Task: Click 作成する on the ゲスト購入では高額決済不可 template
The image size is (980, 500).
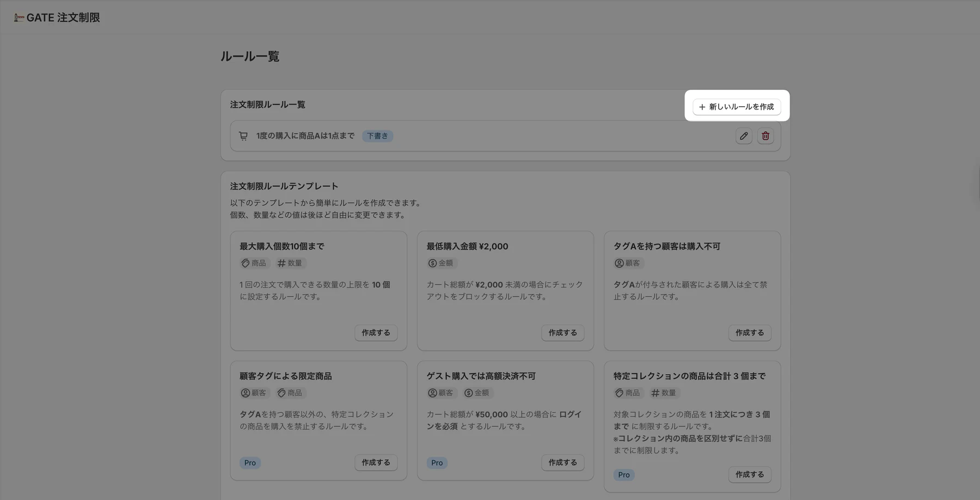Action: pos(563,462)
